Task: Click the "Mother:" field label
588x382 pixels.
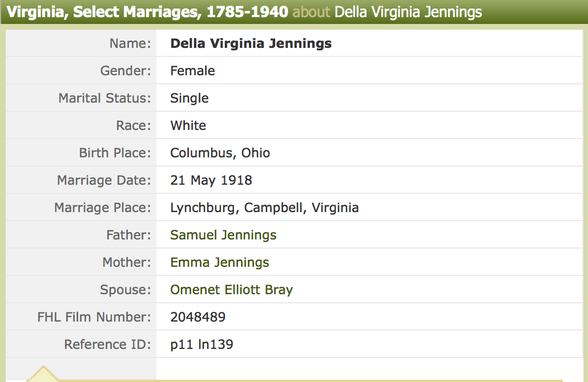Action: [x=127, y=262]
